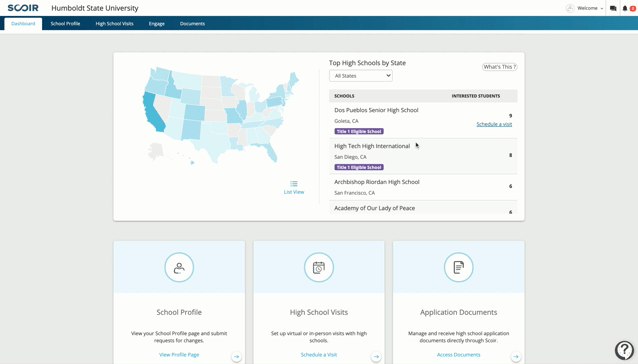The width and height of the screenshot is (638, 364).
Task: Select Colorado on the US map
Action: tap(195, 113)
